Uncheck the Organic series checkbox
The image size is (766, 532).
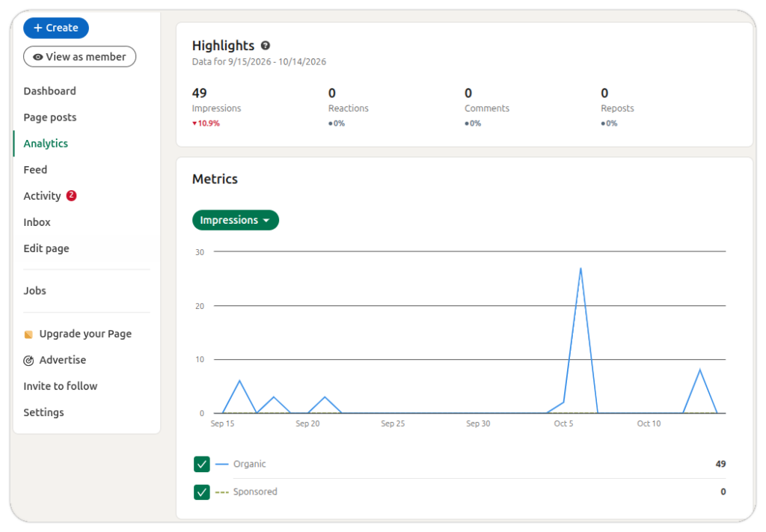(202, 464)
